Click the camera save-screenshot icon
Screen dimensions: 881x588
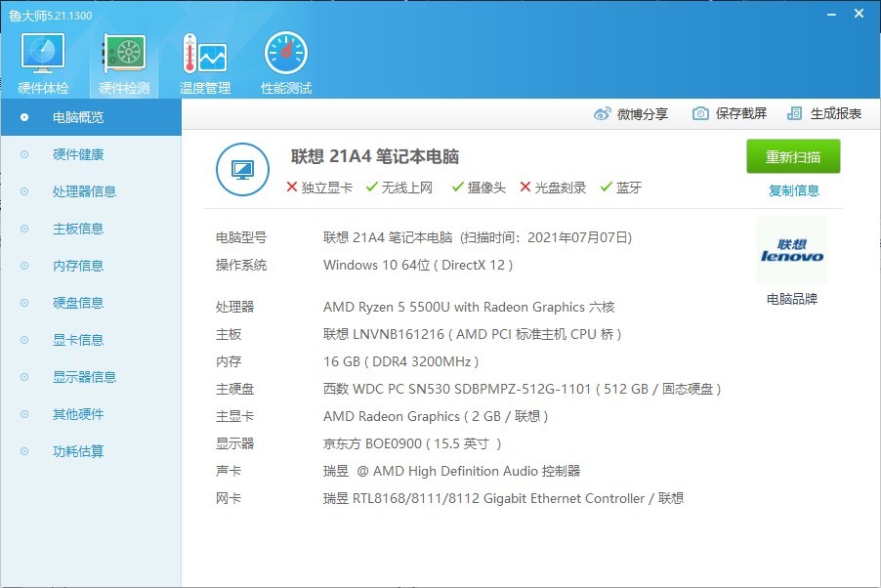pos(700,113)
